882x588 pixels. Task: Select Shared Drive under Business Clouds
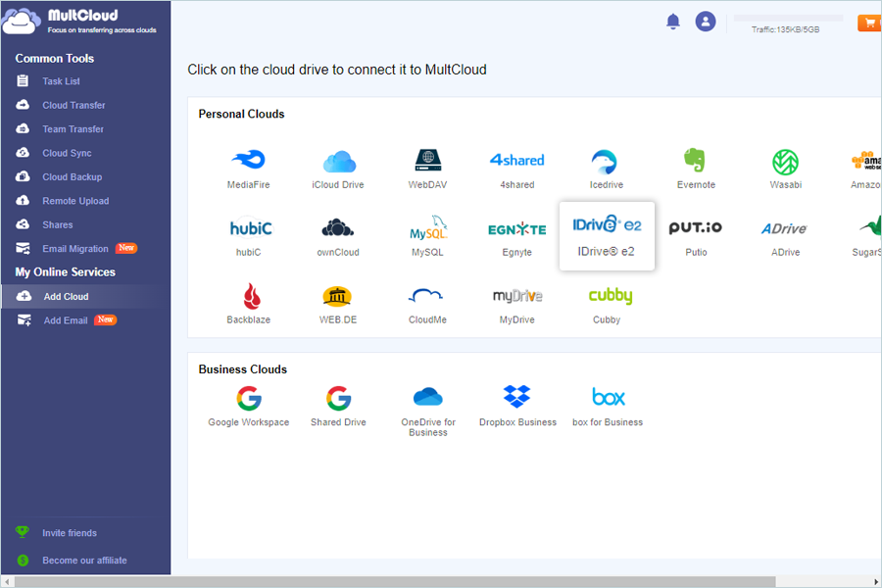(x=338, y=406)
